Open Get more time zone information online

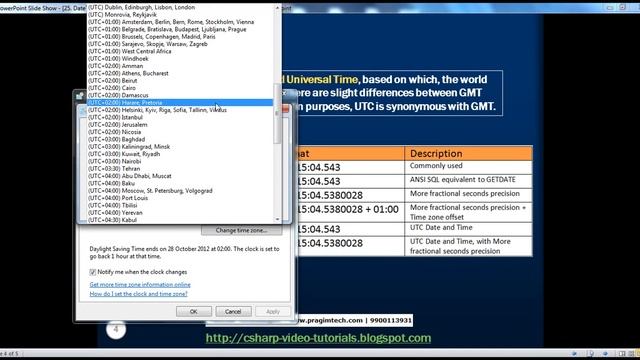[x=140, y=284]
